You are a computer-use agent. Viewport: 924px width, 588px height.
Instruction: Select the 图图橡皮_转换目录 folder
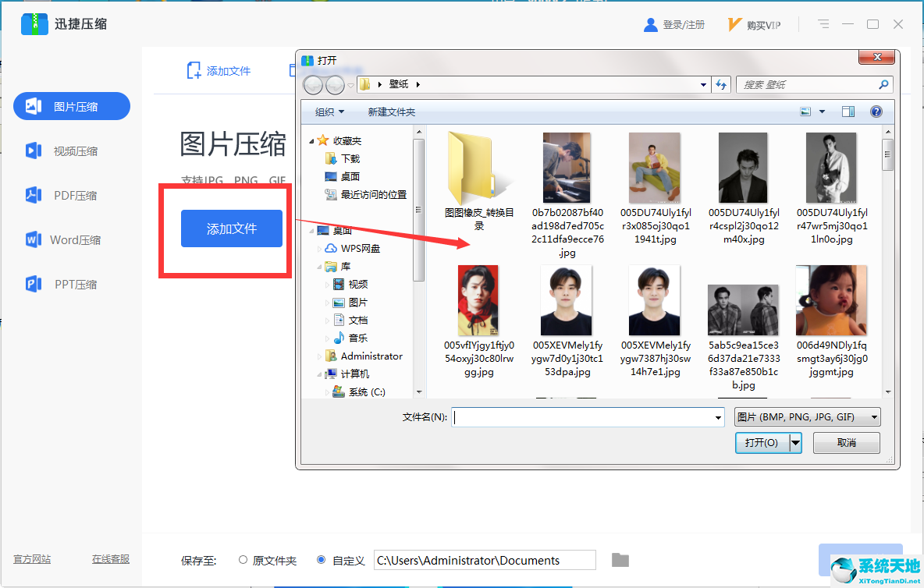point(479,182)
